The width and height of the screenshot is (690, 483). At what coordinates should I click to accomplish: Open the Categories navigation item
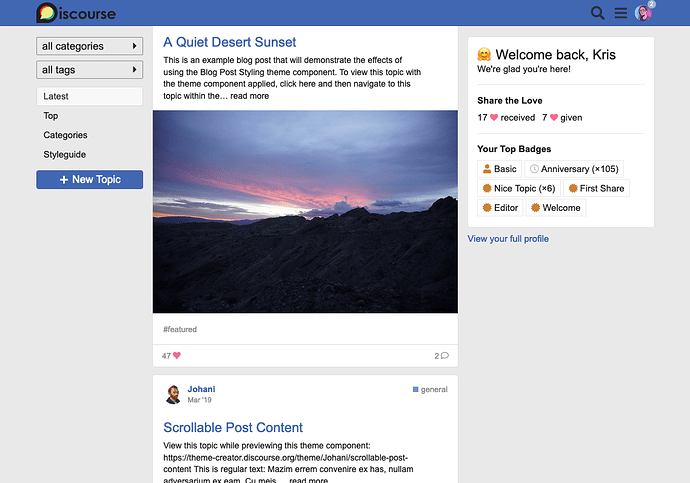click(x=65, y=135)
